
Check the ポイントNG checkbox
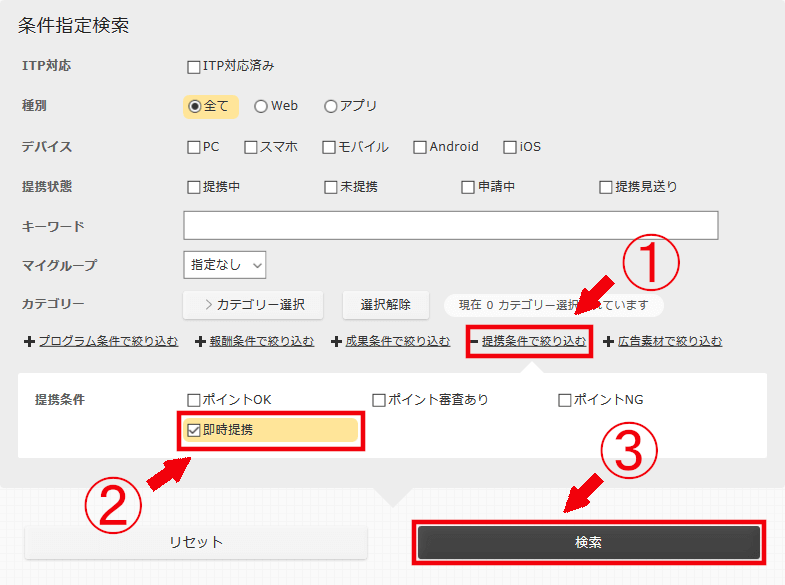(564, 400)
